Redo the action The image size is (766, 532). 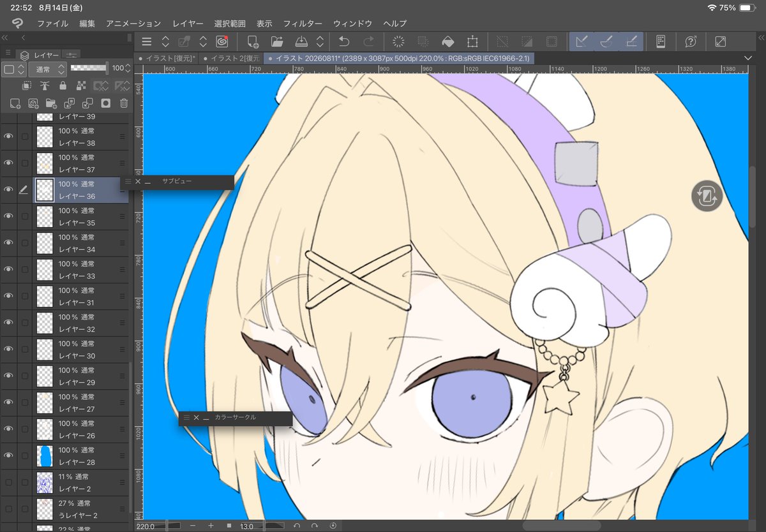368,42
